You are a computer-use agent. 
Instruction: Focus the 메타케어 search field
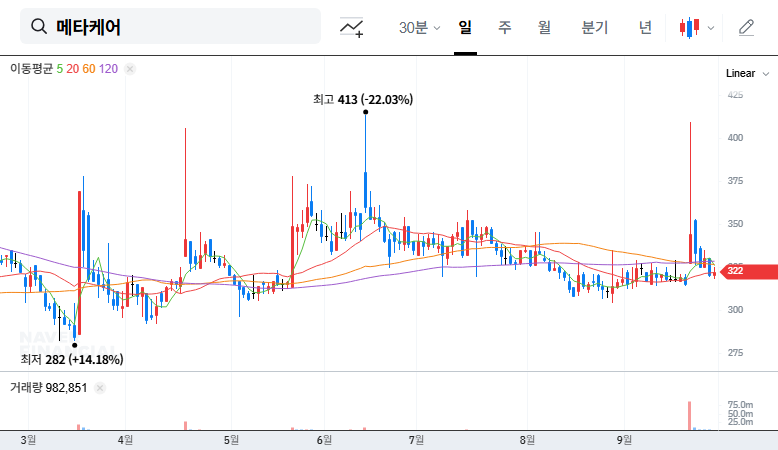tap(170, 26)
